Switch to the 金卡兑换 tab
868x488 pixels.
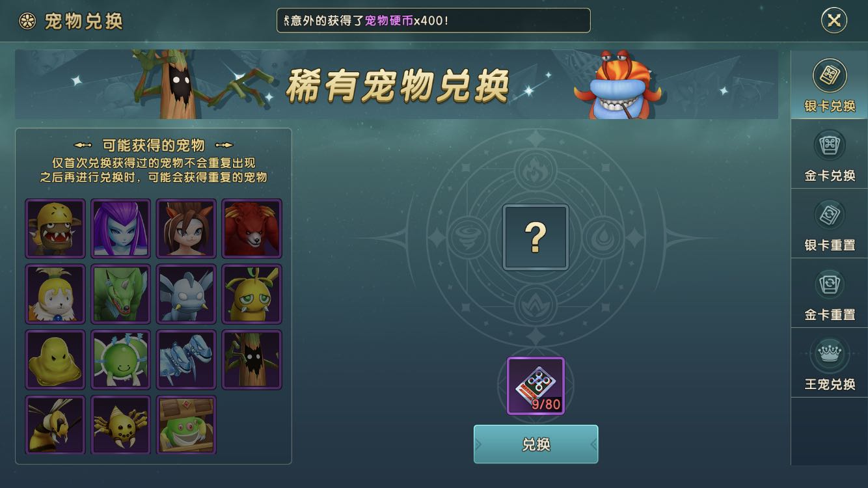tap(830, 154)
